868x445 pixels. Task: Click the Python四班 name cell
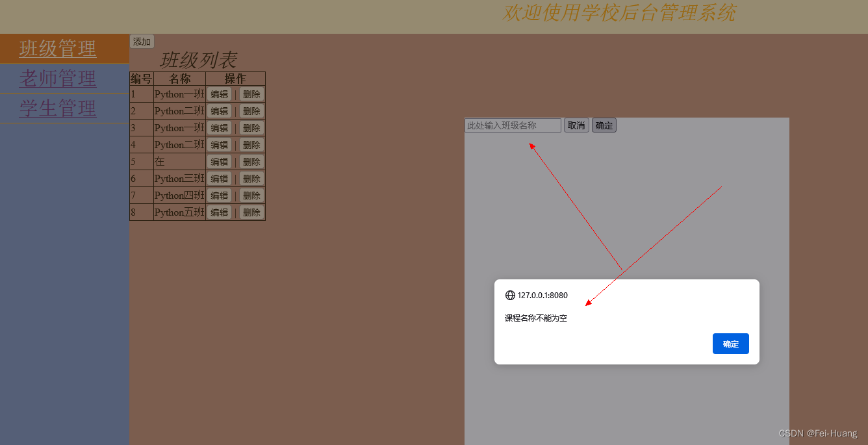click(x=180, y=196)
